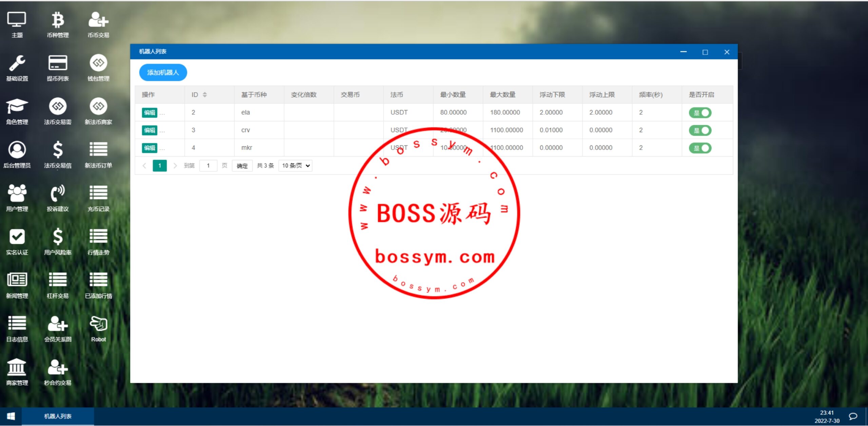Click 添加机器人 button

click(x=163, y=72)
